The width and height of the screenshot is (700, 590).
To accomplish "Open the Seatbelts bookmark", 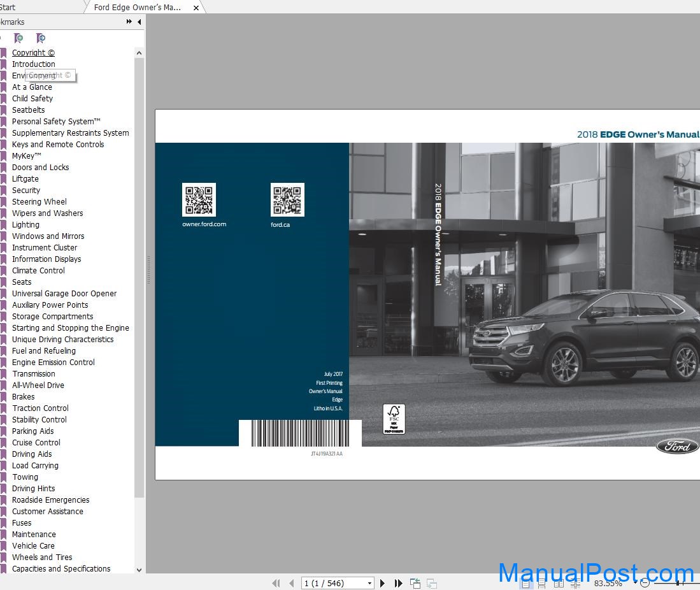I will 29,110.
